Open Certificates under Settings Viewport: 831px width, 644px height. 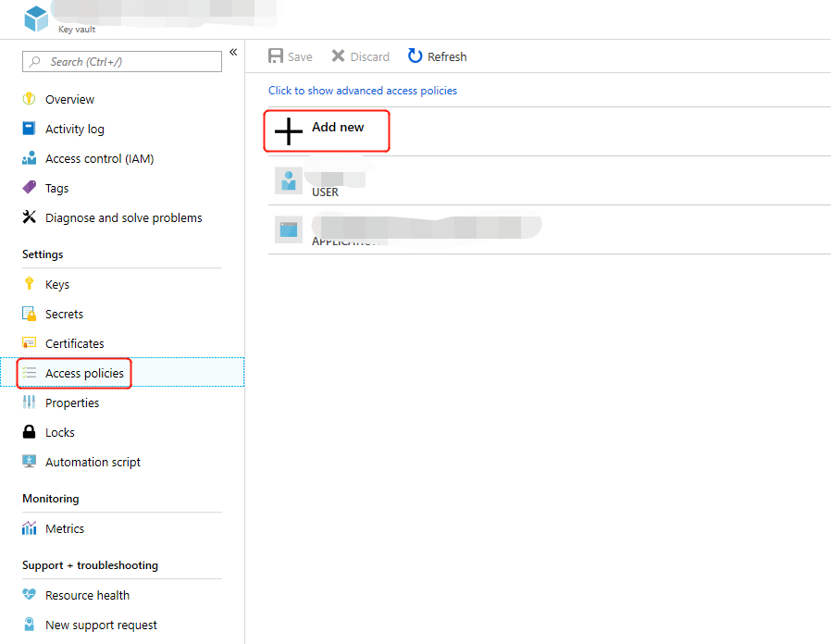[x=75, y=343]
